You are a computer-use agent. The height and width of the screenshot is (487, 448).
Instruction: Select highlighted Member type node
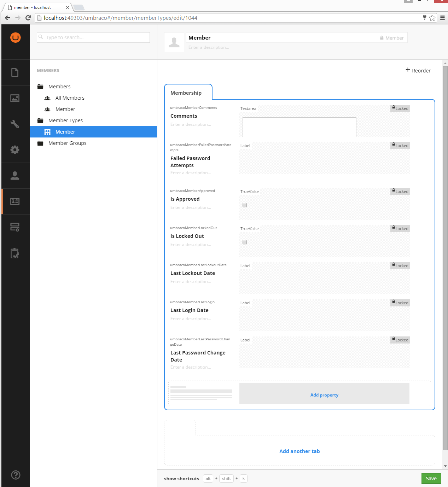93,132
